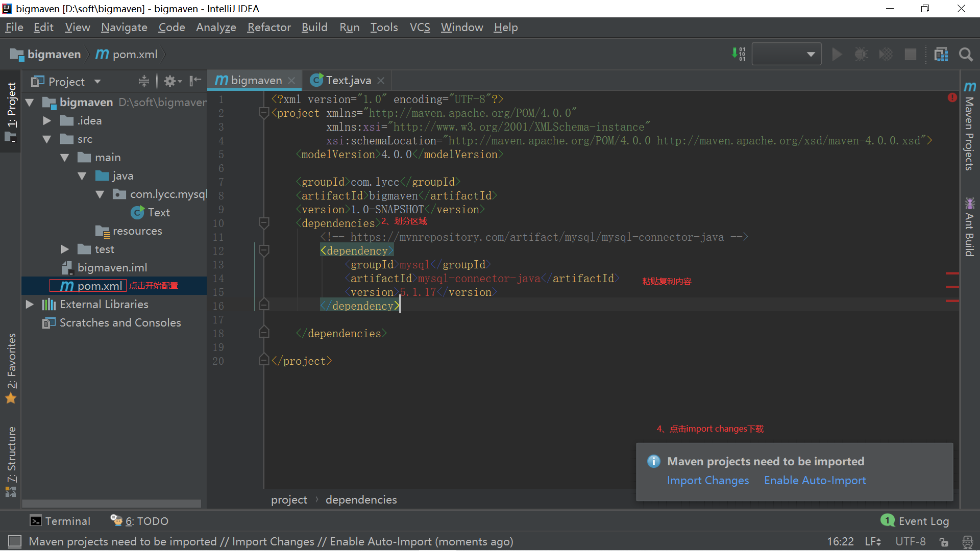Viewport: 980px width, 551px height.
Task: Switch to the Text.java tab
Action: [348, 81]
